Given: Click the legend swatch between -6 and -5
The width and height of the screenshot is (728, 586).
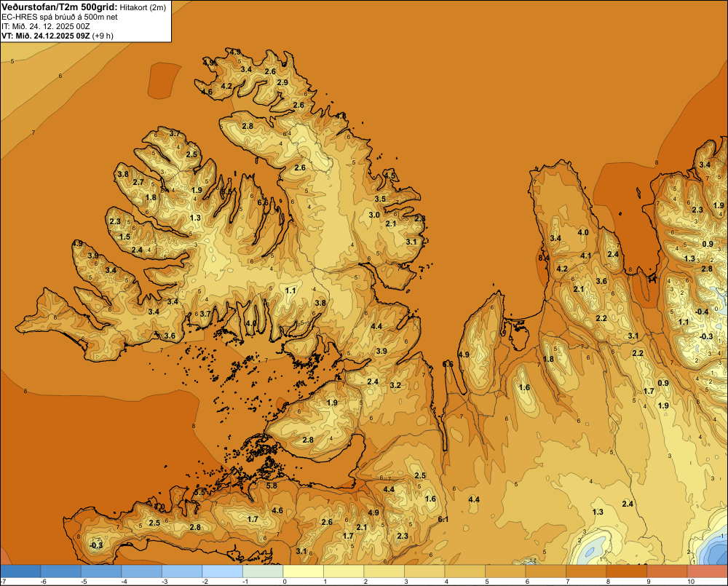Looking at the screenshot, I should coord(61,571).
